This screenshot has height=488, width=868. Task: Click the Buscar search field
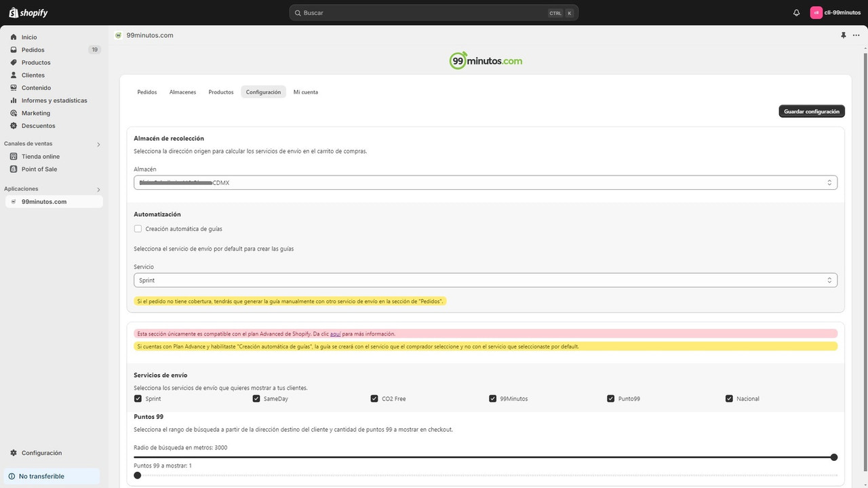pyautogui.click(x=434, y=13)
